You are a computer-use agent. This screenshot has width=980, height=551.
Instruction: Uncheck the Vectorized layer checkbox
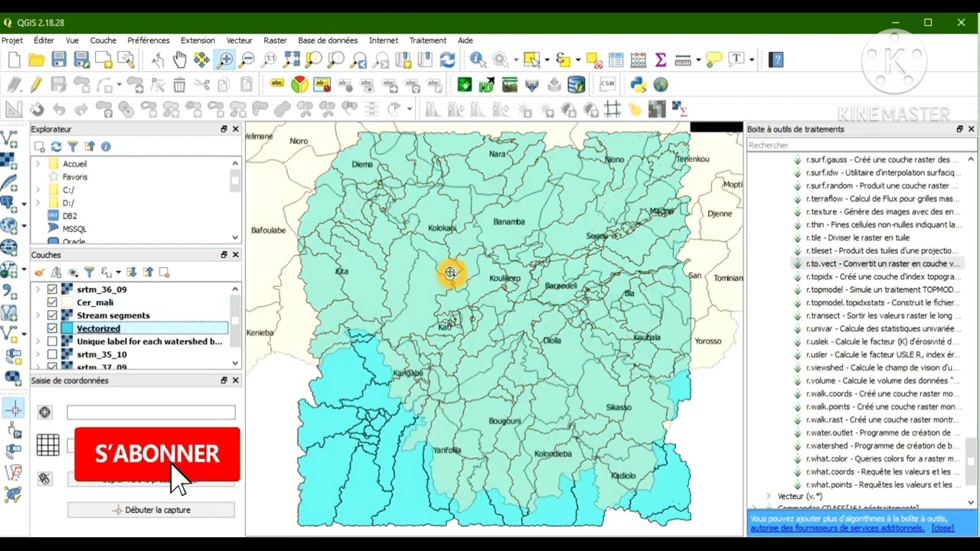[52, 328]
